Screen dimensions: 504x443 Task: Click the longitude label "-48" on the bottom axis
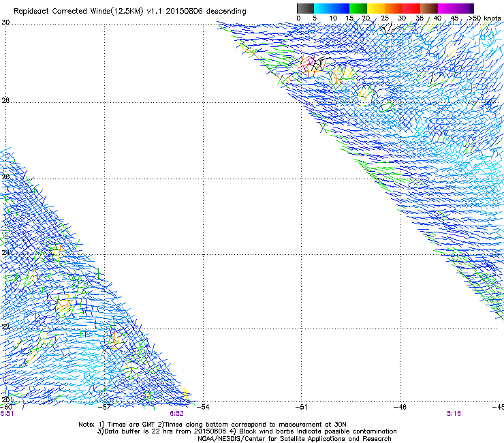tap(400, 407)
